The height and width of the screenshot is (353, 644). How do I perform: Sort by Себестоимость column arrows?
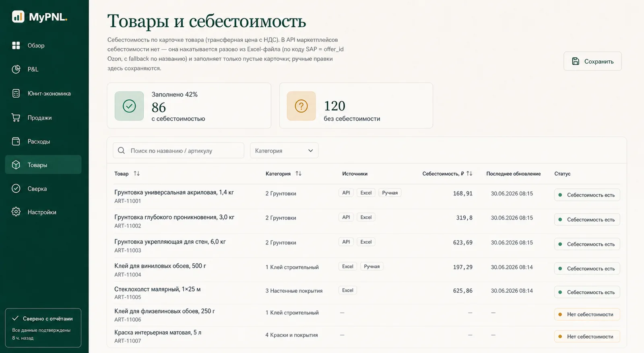(x=469, y=173)
